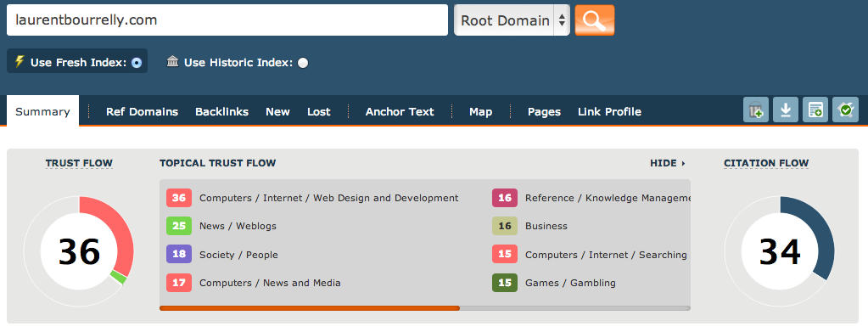Switch to the Summary tab
The height and width of the screenshot is (332, 868).
pyautogui.click(x=42, y=111)
